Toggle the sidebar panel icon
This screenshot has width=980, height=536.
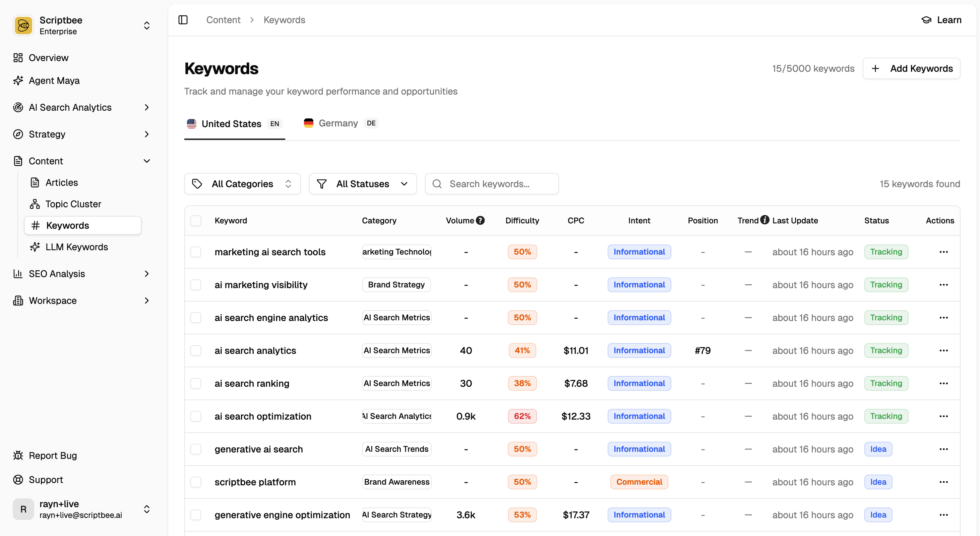coord(183,20)
